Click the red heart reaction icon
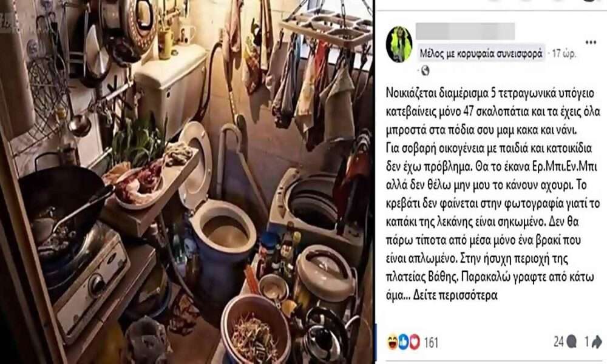This screenshot has height=364, width=607. [415, 342]
